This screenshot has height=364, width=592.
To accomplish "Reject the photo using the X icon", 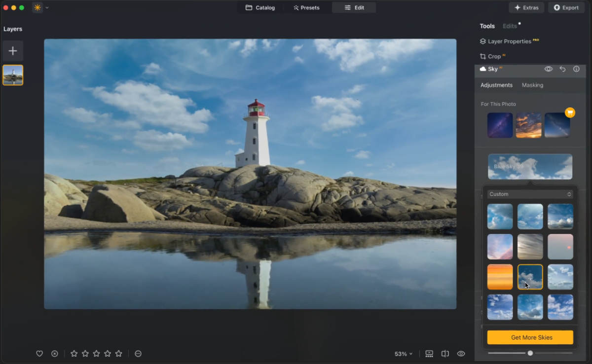I will tap(54, 354).
